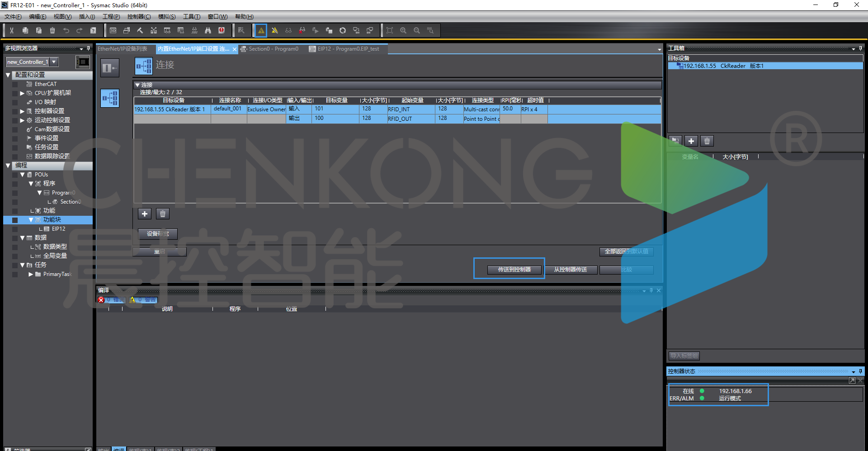Screen dimensions: 868x451
Task: Click the plus icon in toolbox panel
Action: coord(691,141)
